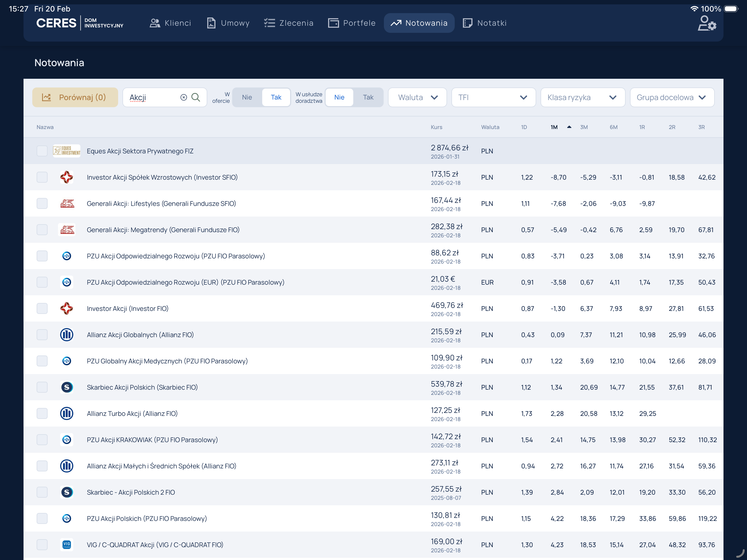
Task: Switch to the Notatki tab
Action: click(484, 23)
